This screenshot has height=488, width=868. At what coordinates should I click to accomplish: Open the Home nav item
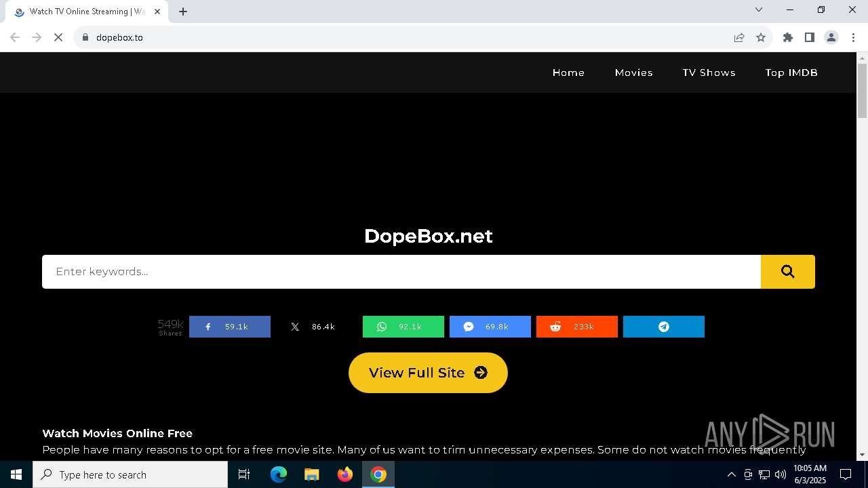[x=568, y=73]
